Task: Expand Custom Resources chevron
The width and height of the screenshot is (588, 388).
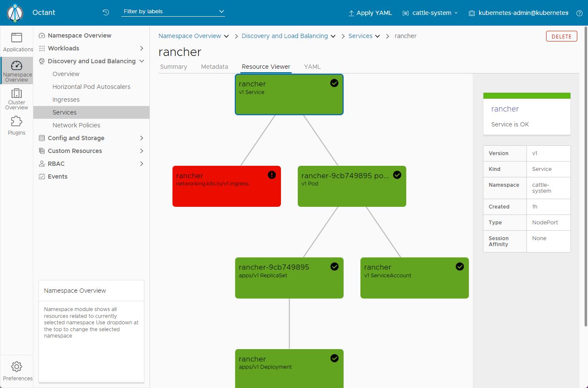Action: pyautogui.click(x=142, y=151)
